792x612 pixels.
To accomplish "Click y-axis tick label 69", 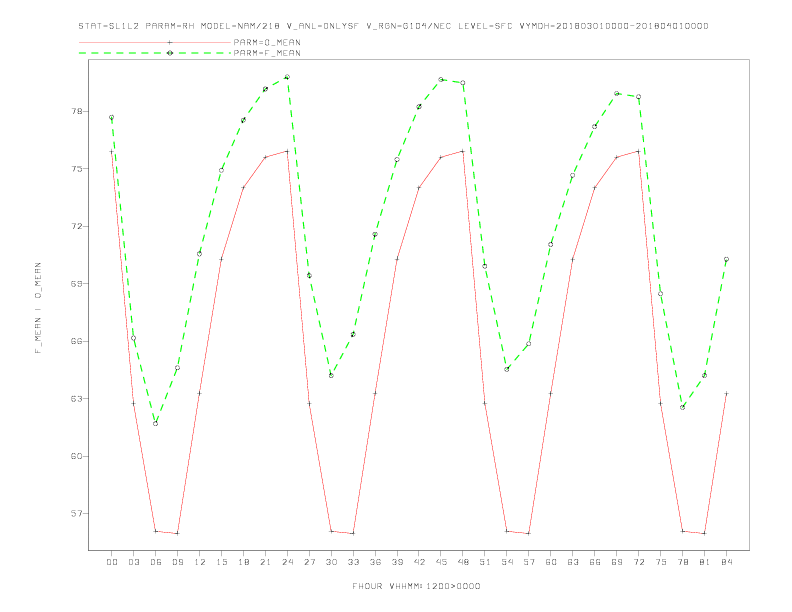I will [x=77, y=284].
